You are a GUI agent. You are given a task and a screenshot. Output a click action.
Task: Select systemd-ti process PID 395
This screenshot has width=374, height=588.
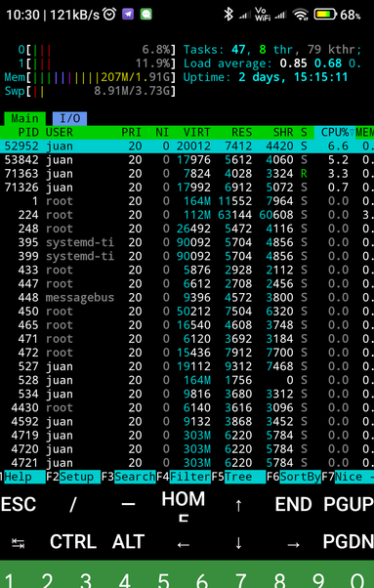coord(187,242)
